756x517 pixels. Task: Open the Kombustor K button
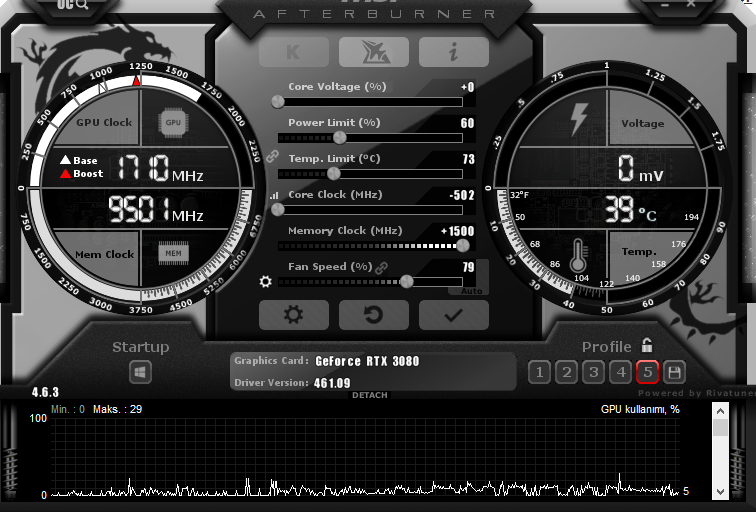tap(294, 52)
